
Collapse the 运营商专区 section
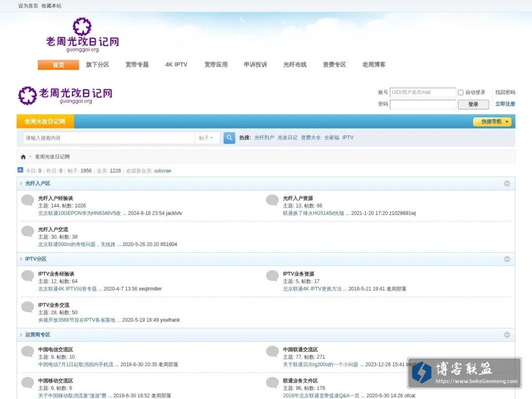(507, 335)
